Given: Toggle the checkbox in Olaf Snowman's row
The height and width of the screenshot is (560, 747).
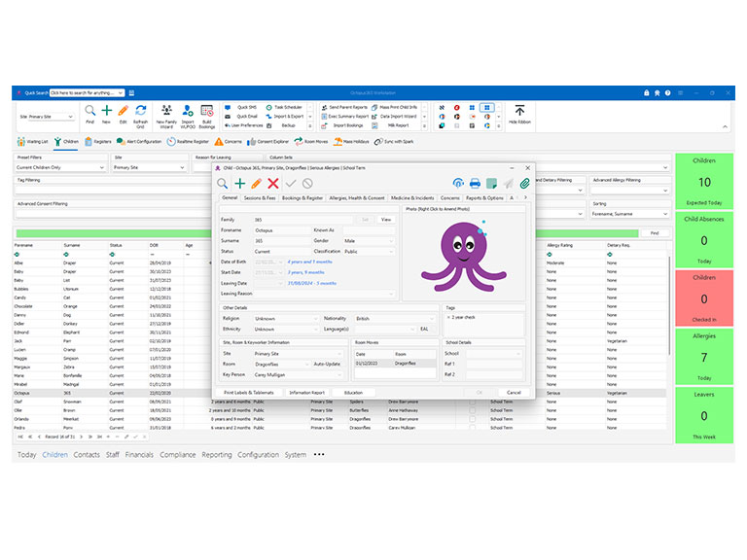Looking at the screenshot, I should click(x=472, y=402).
